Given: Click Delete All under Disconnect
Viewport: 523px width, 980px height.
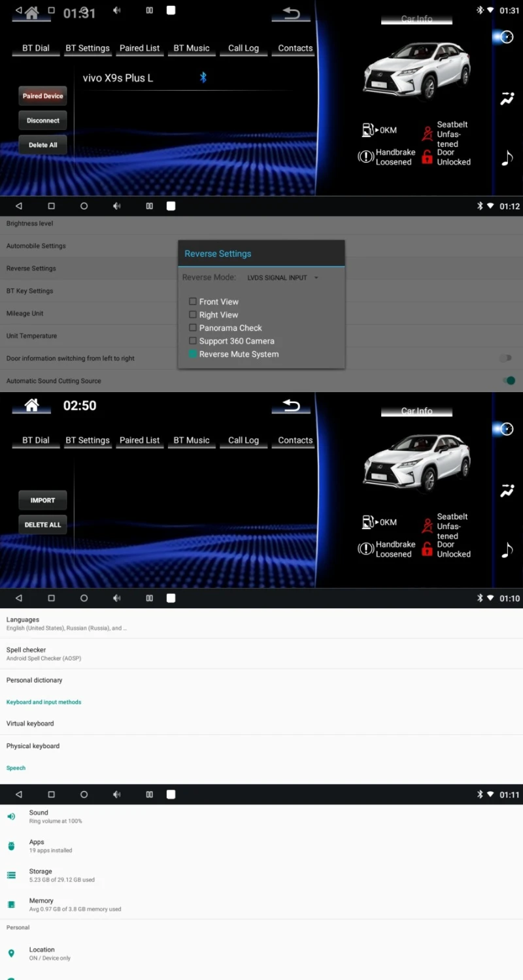Looking at the screenshot, I should pos(42,145).
